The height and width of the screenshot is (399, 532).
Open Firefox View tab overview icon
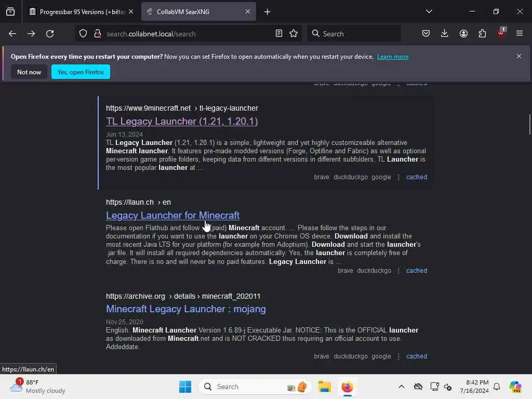tap(10, 12)
